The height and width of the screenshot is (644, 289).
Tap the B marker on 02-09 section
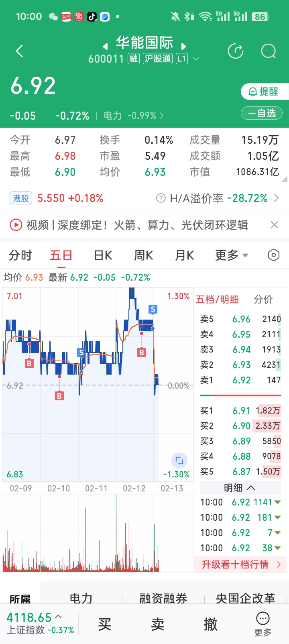click(x=29, y=363)
